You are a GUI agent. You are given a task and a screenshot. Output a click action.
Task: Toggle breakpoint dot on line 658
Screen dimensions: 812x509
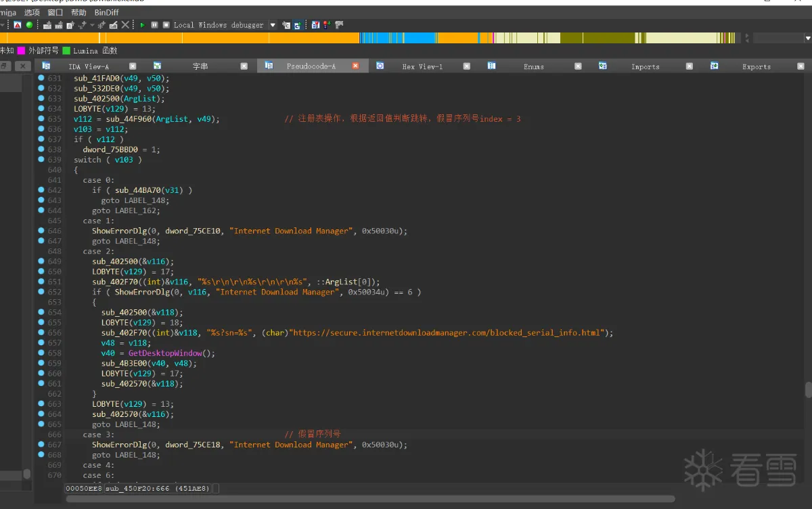pos(41,353)
